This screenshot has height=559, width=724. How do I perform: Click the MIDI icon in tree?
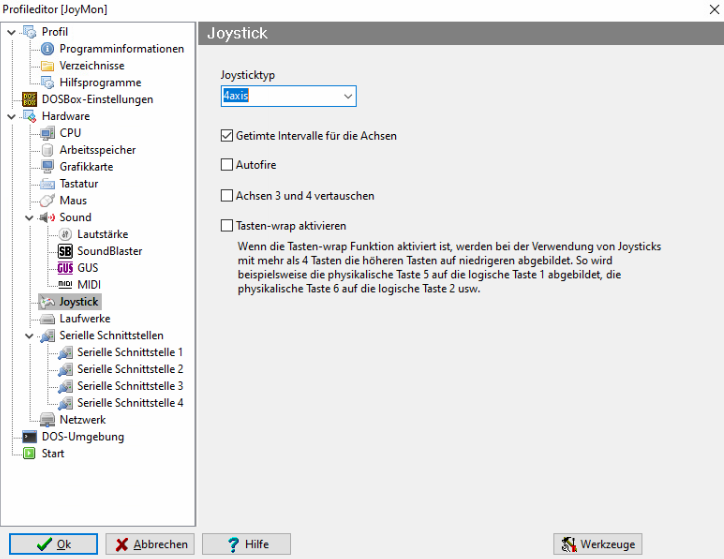click(65, 285)
